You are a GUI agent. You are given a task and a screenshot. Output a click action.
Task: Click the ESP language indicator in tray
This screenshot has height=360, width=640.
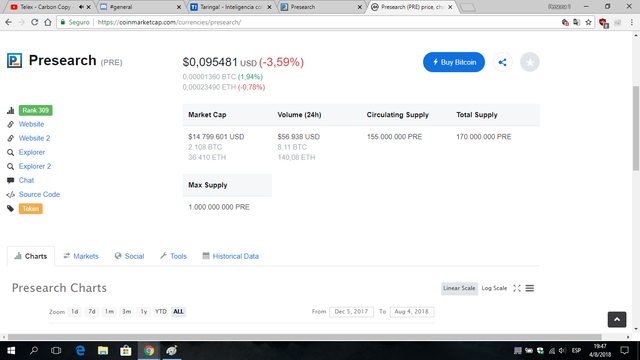pos(576,351)
